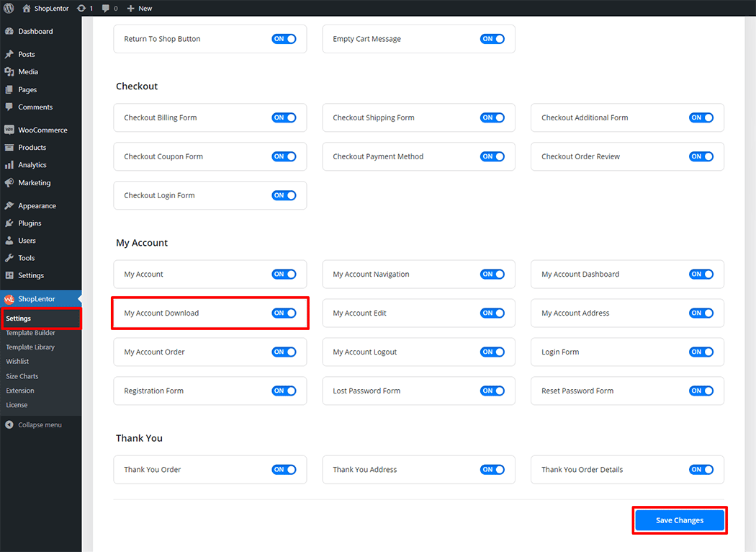The height and width of the screenshot is (552, 756).
Task: Disable the Checkout Billing Form toggle
Action: click(x=284, y=117)
